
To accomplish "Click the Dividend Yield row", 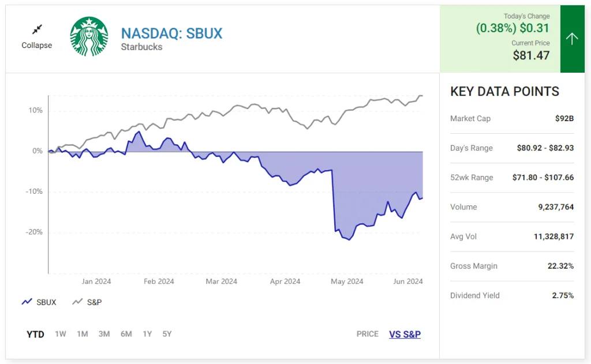I will pos(512,295).
